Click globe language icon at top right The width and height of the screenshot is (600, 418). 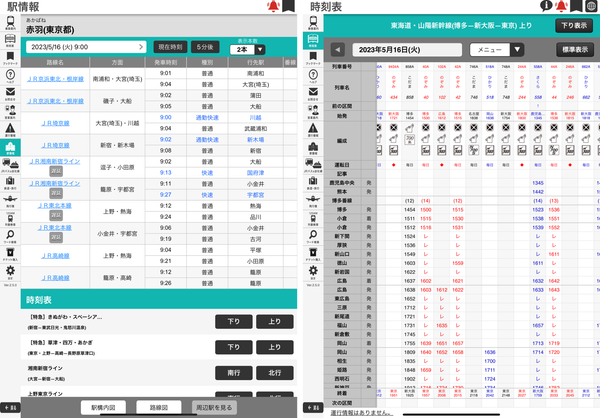592,6
